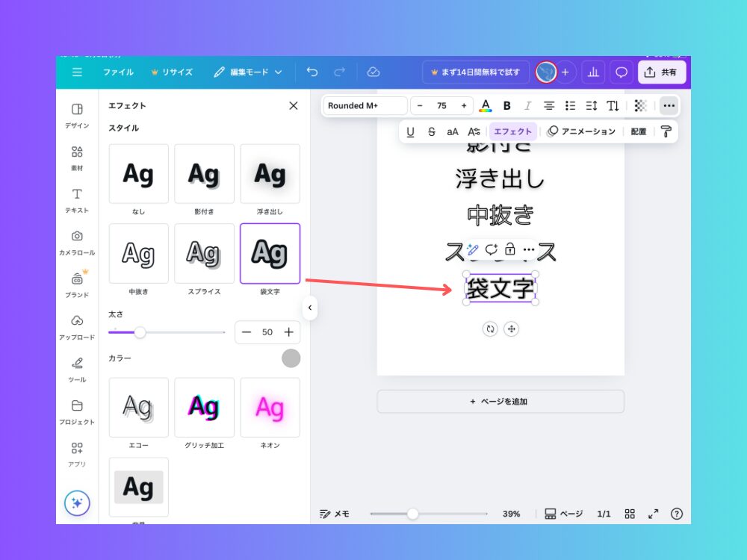Toggle italic formatting
747x560 pixels.
pos(528,106)
